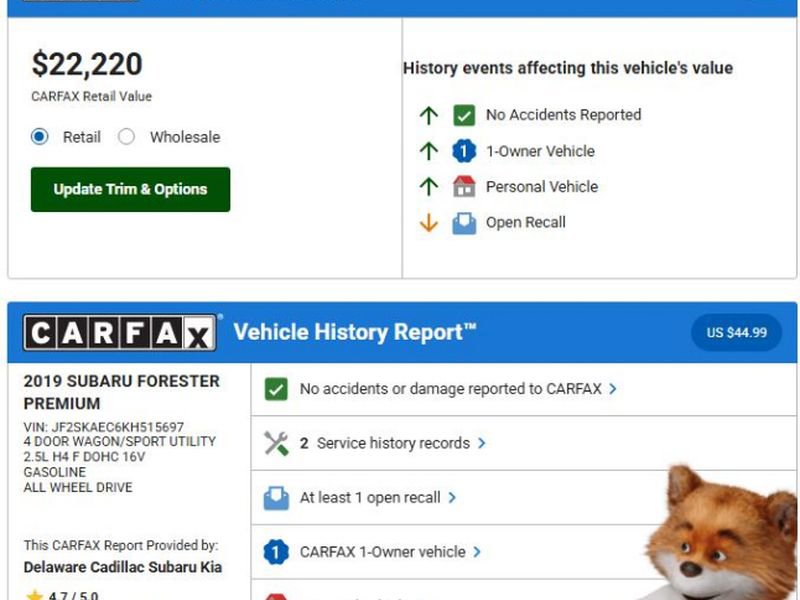The height and width of the screenshot is (600, 800).
Task: Click the blue 1-Owner Vehicle badge icon
Action: tap(464, 151)
